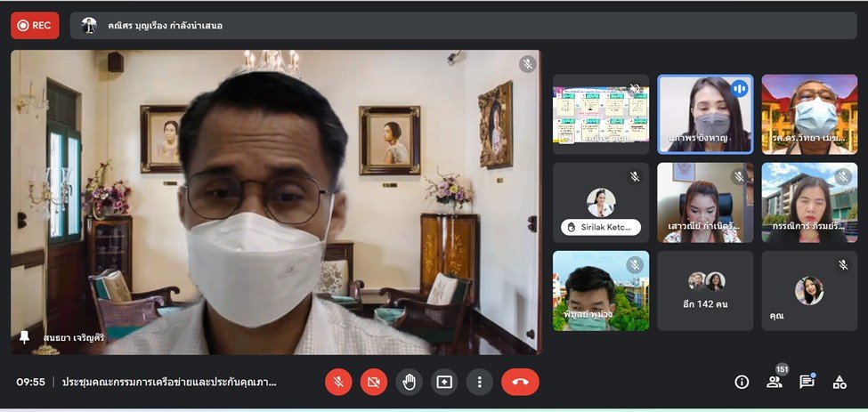Select the Sirilak Ketc... participant tile
This screenshot has width=868, height=412.
click(601, 203)
